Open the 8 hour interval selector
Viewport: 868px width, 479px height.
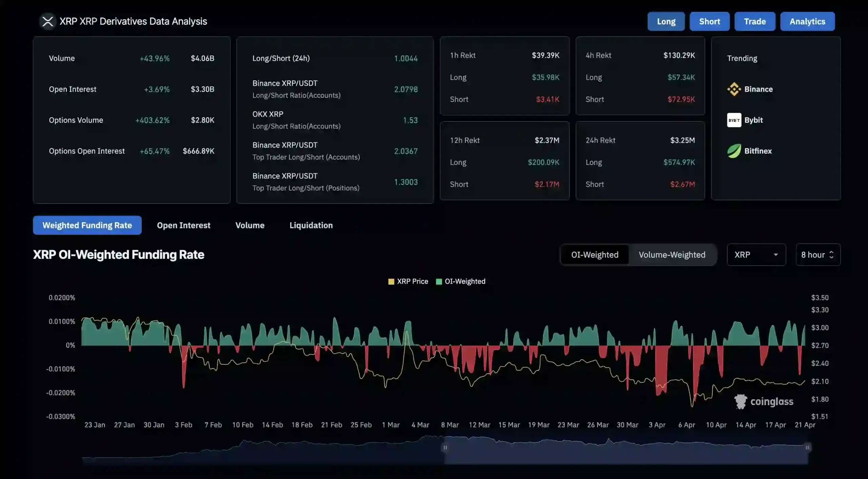[x=817, y=255]
